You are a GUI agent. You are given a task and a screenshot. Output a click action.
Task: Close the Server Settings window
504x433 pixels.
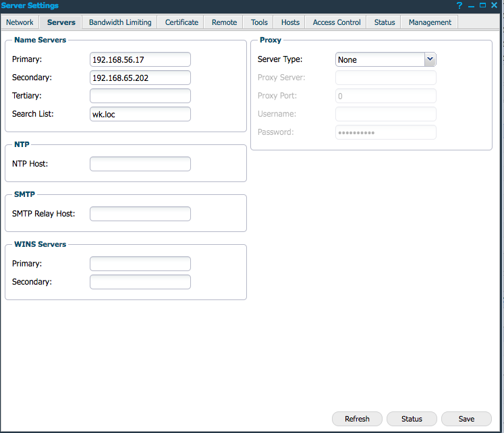coord(495,5)
